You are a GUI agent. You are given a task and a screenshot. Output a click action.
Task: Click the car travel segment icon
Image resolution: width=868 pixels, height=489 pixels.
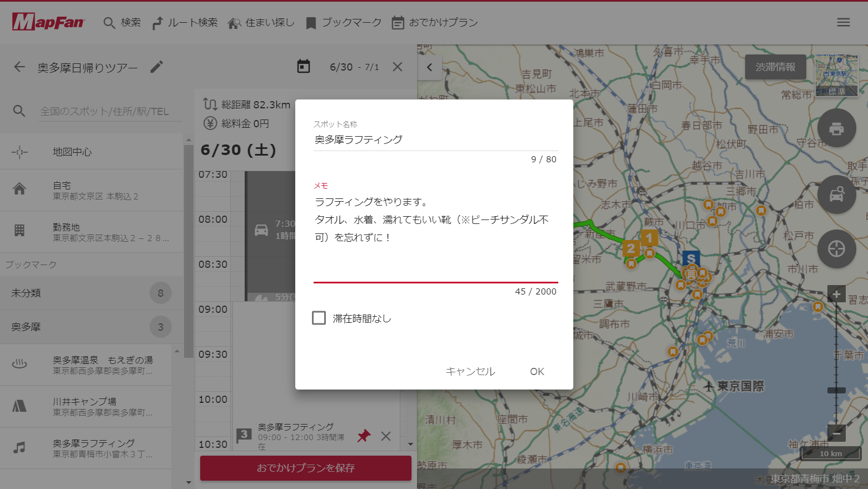click(261, 230)
